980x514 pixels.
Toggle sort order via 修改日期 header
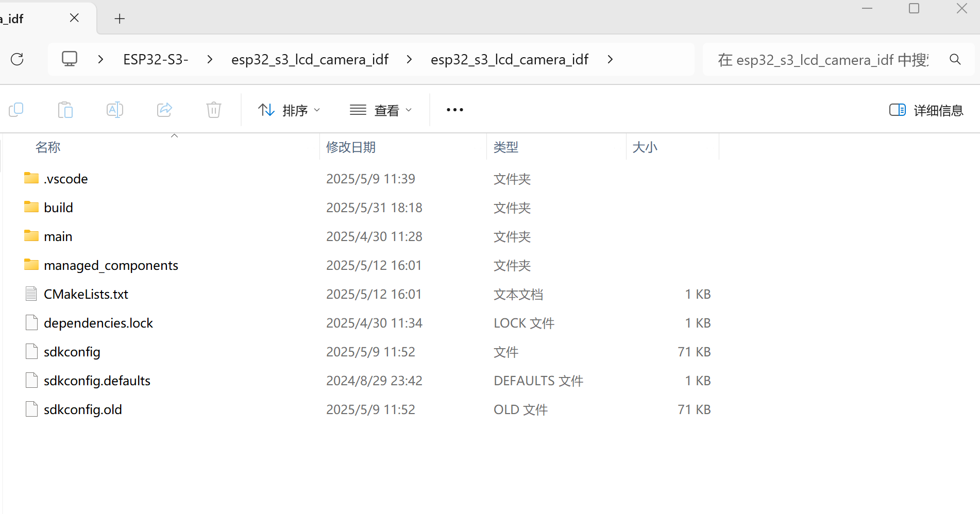(351, 147)
